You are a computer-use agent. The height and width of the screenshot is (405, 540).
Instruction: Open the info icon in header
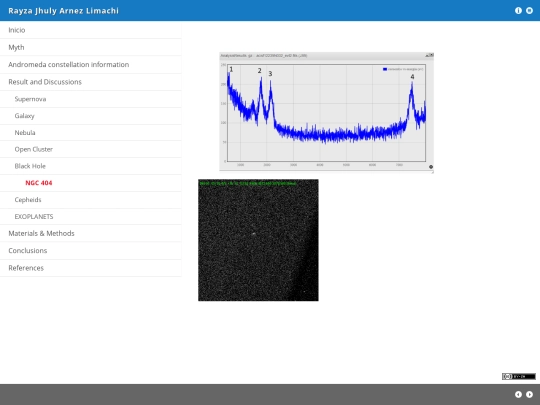[518, 11]
